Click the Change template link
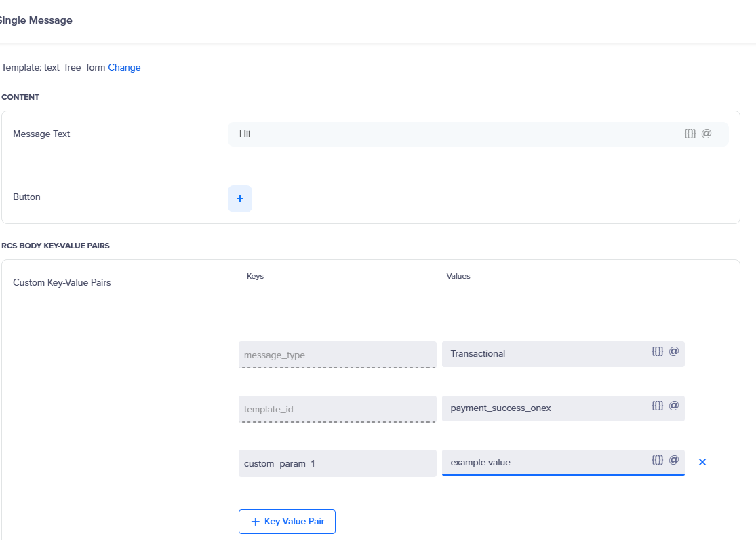 point(124,68)
